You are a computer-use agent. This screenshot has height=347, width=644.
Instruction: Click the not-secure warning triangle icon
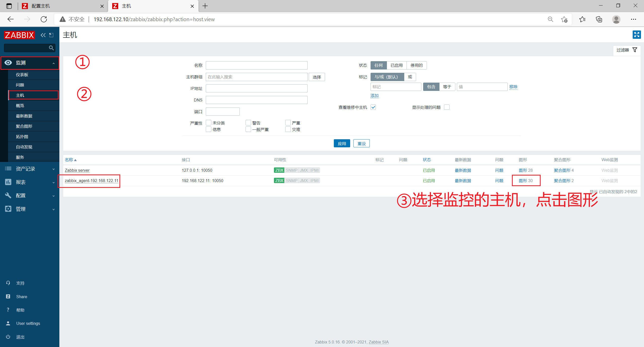(63, 19)
